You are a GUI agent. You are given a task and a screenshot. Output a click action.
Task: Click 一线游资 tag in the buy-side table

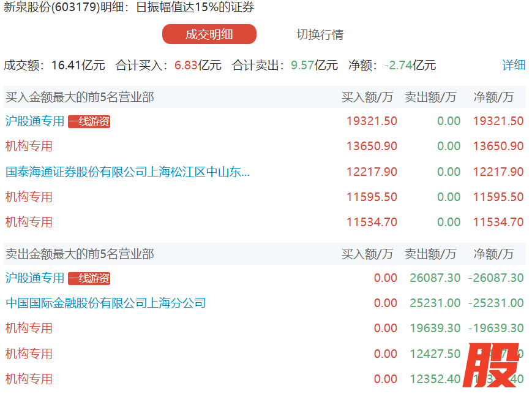89,121
